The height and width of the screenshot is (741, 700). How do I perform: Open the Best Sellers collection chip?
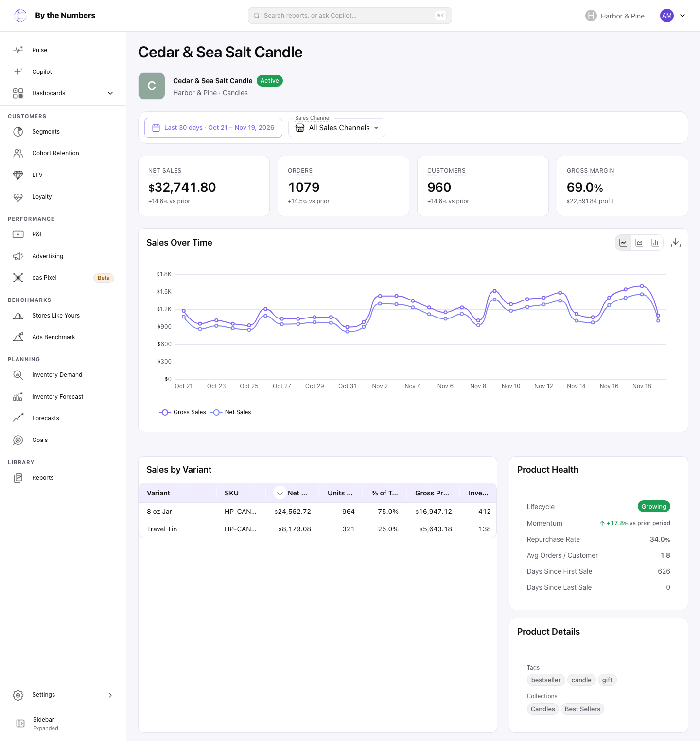[x=582, y=709]
